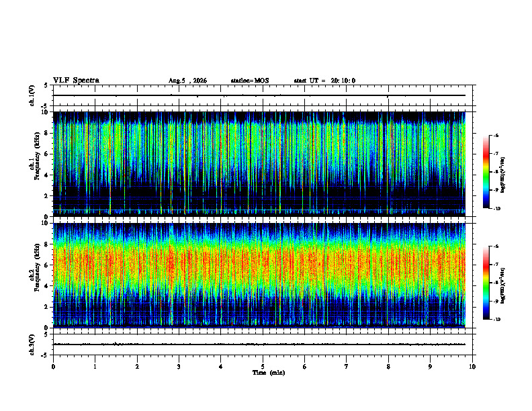Image resolution: width=532 pixels, height=411 pixels.
Task: Click time axis tick label "3"
Action: pyautogui.click(x=179, y=367)
